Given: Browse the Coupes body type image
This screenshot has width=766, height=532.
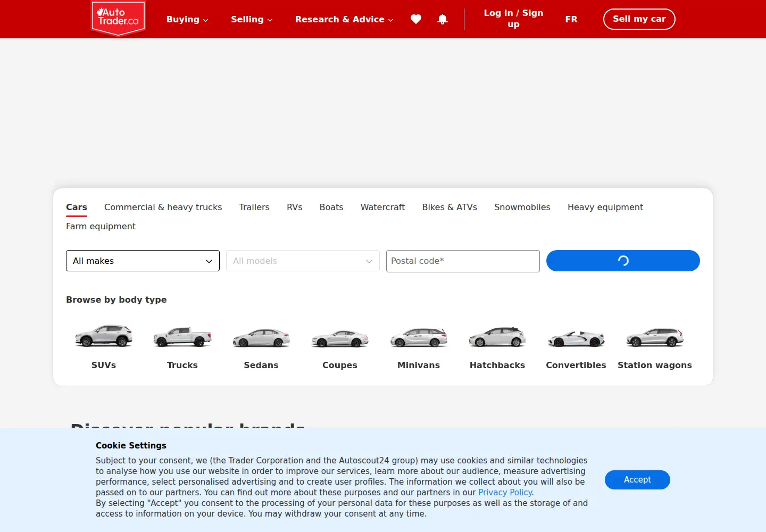Looking at the screenshot, I should pos(340,338).
